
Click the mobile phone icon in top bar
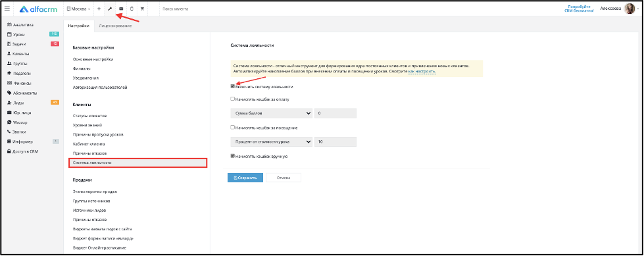[x=132, y=9]
